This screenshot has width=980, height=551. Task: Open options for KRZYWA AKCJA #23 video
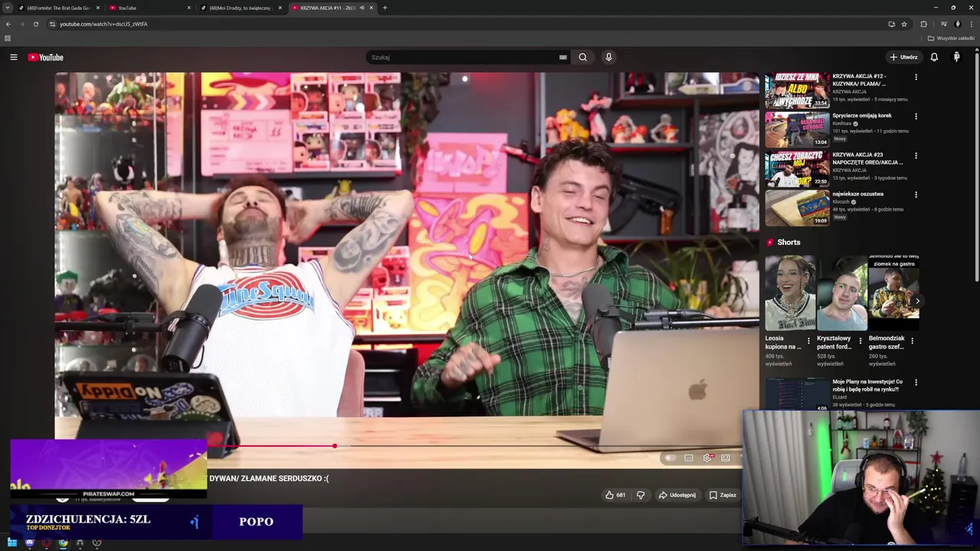click(x=916, y=155)
